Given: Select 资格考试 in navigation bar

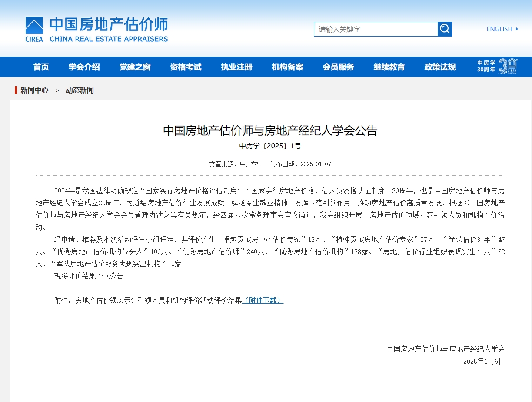Looking at the screenshot, I should click(186, 67).
